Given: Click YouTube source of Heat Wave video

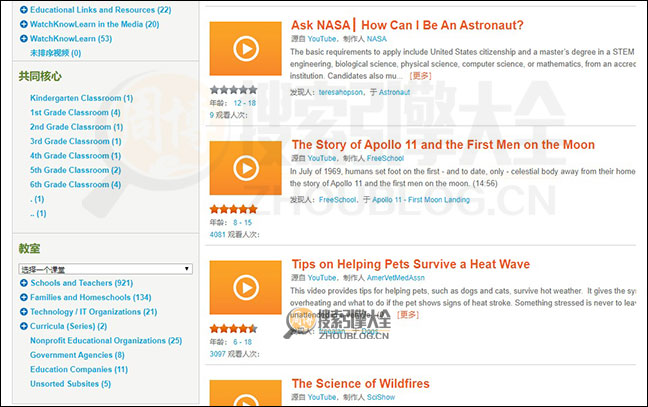Looking at the screenshot, I should [x=322, y=278].
